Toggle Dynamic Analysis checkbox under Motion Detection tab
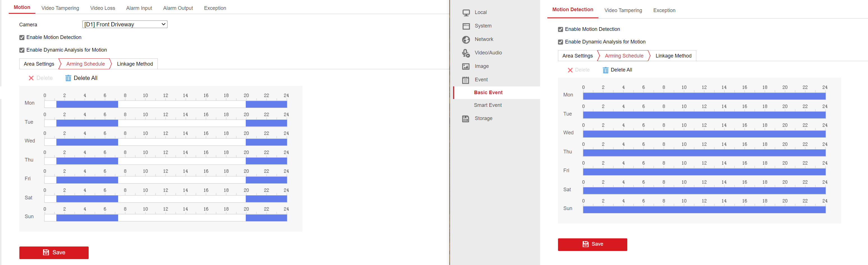 tap(560, 42)
